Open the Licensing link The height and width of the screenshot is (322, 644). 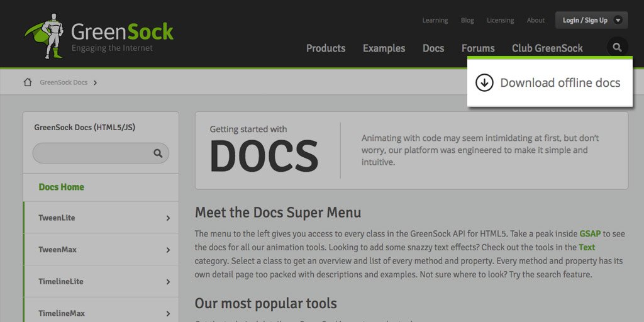point(500,20)
